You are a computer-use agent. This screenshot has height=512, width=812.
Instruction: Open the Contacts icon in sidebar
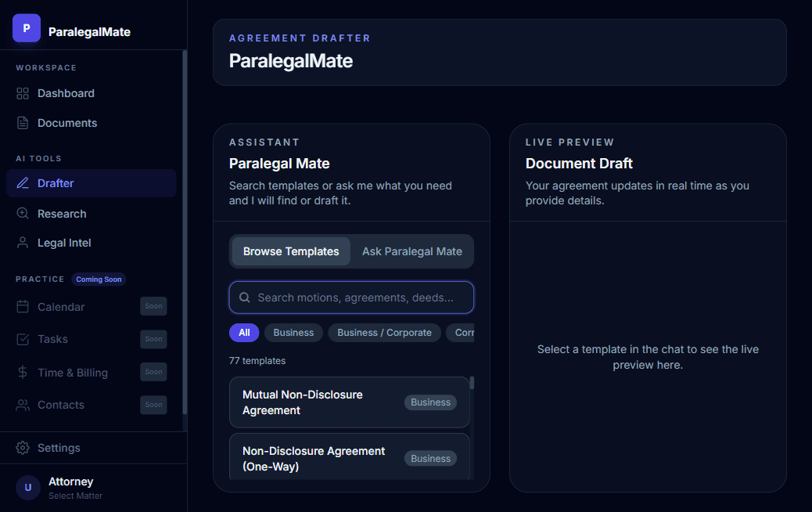coord(22,405)
